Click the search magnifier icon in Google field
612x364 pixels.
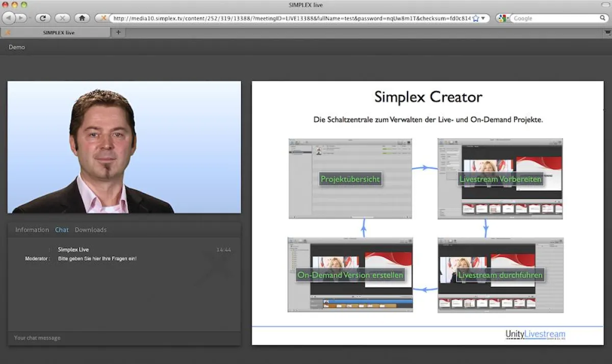(602, 18)
